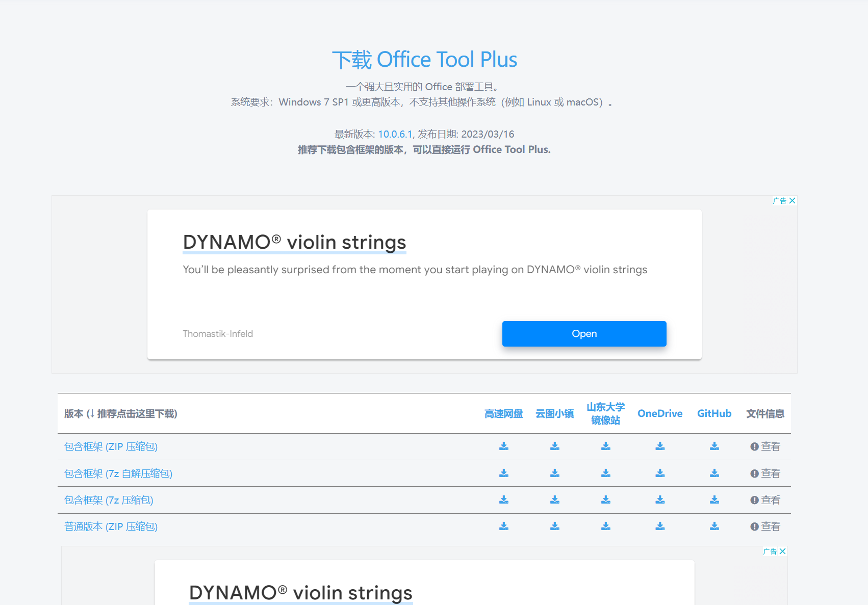Click 包含框架 (ZIP 压缩包) link

111,446
